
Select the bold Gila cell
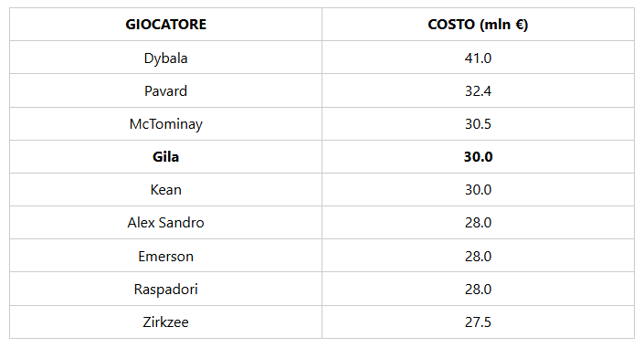click(165, 156)
